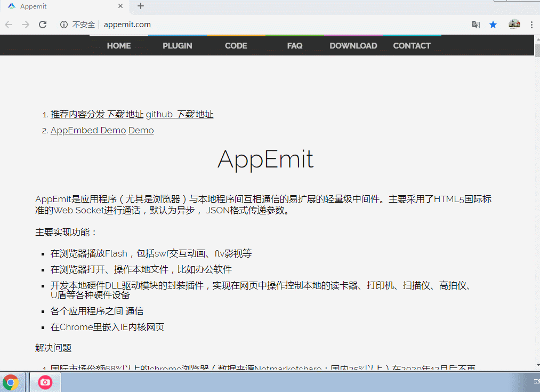
Task: Reload the appemit.com page
Action: (x=43, y=25)
